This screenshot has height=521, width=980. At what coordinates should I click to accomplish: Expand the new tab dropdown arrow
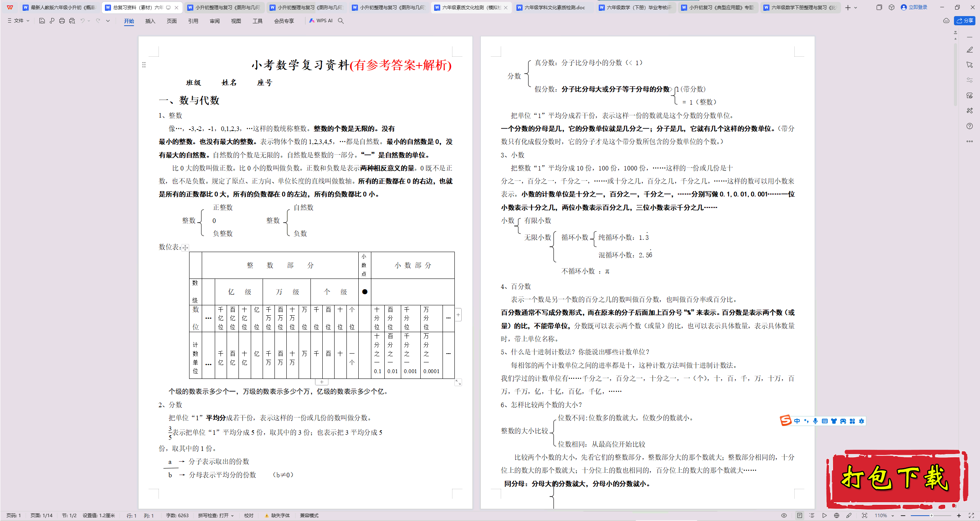(856, 8)
